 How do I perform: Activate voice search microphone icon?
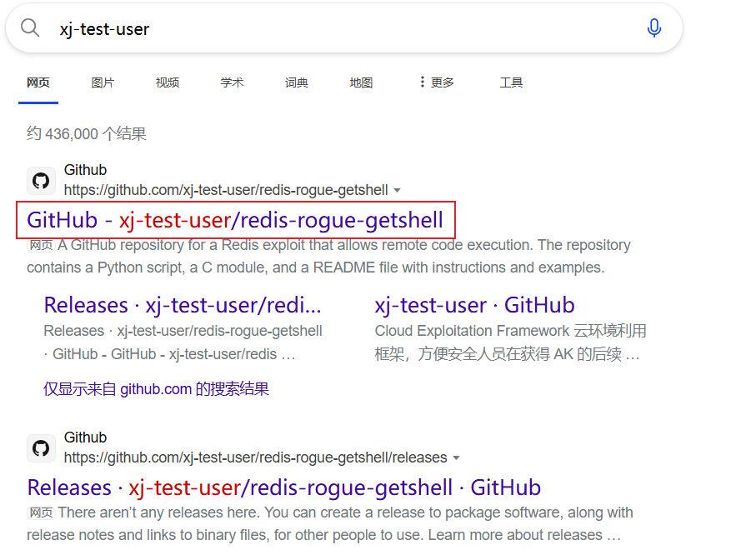click(653, 28)
